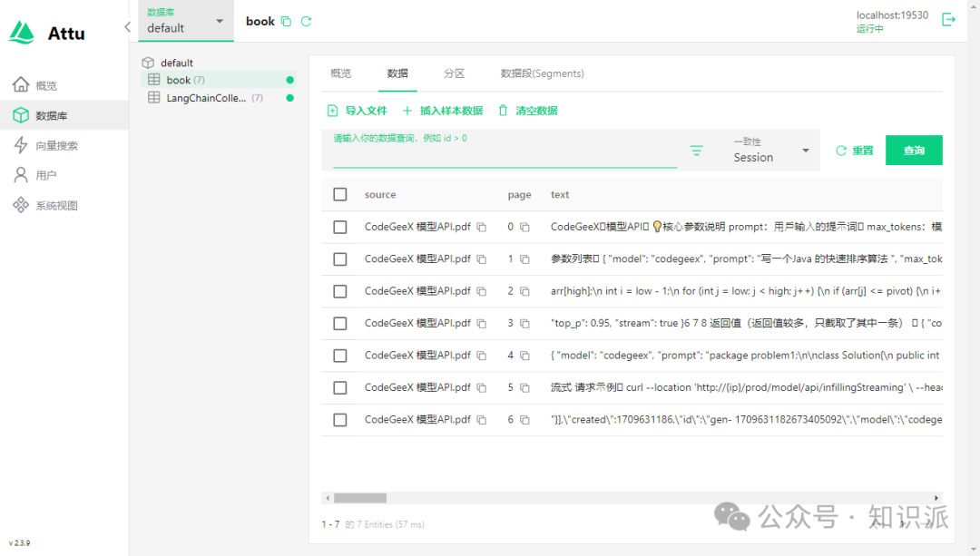This screenshot has height=556, width=980.
Task: Open the 用户 users page
Action: tap(44, 174)
